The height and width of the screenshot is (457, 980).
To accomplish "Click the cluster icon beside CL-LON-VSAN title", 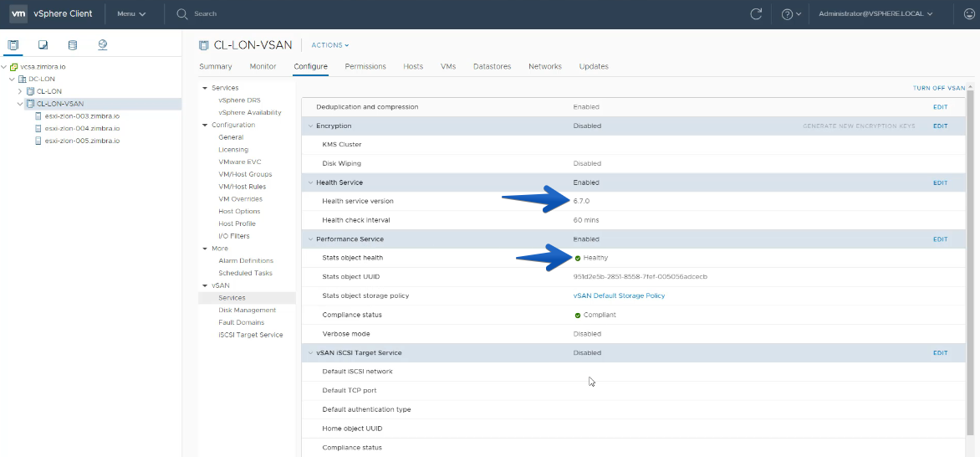I will 204,45.
